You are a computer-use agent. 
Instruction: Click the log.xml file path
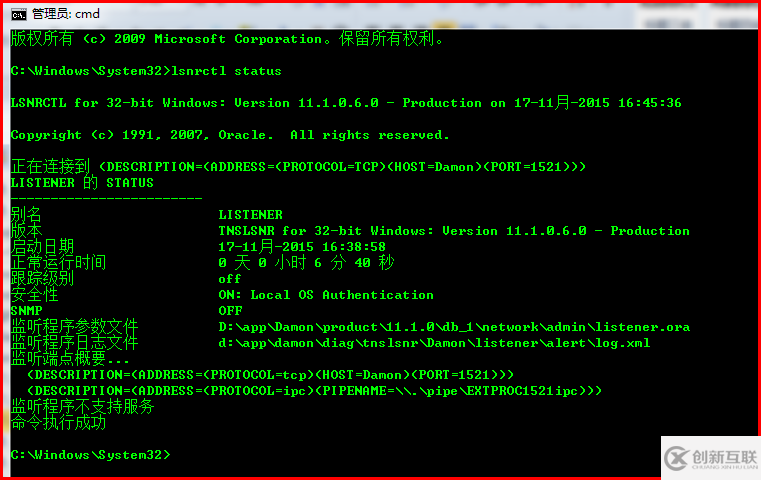[434, 343]
